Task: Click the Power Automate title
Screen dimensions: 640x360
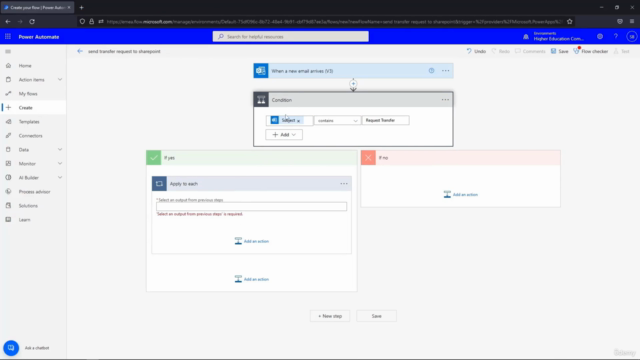Action: pyautogui.click(x=39, y=37)
